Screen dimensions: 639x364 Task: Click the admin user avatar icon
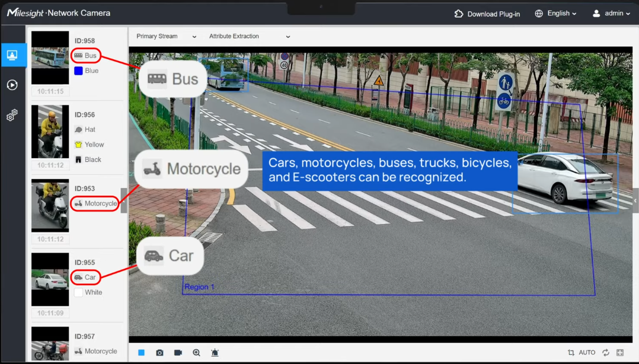point(596,14)
